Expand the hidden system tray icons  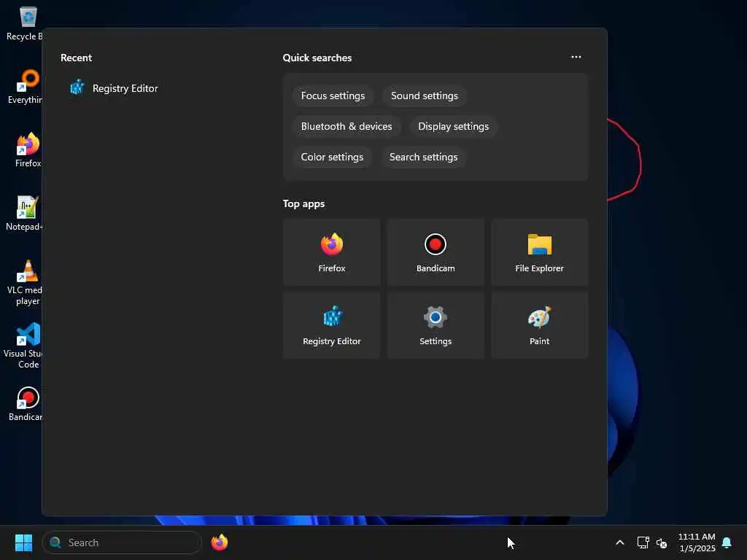tap(620, 542)
